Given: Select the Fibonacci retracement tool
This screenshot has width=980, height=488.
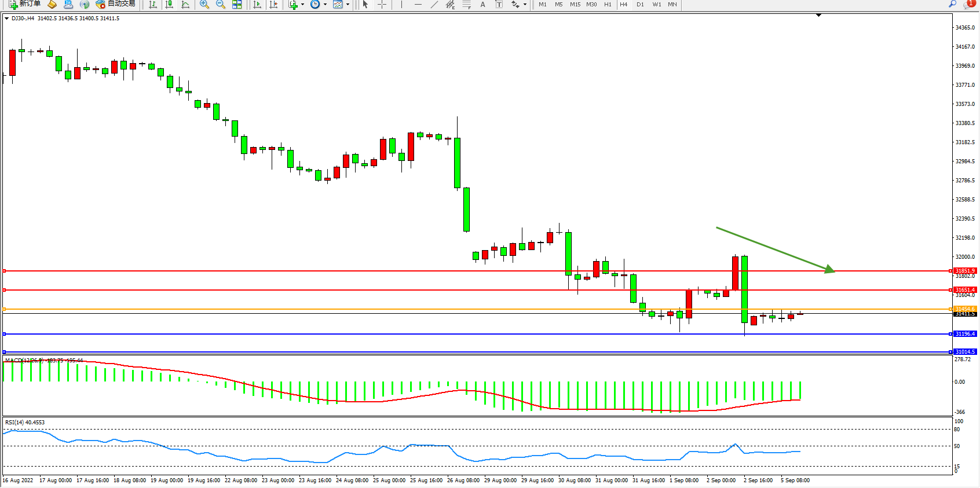Looking at the screenshot, I should click(x=466, y=5).
